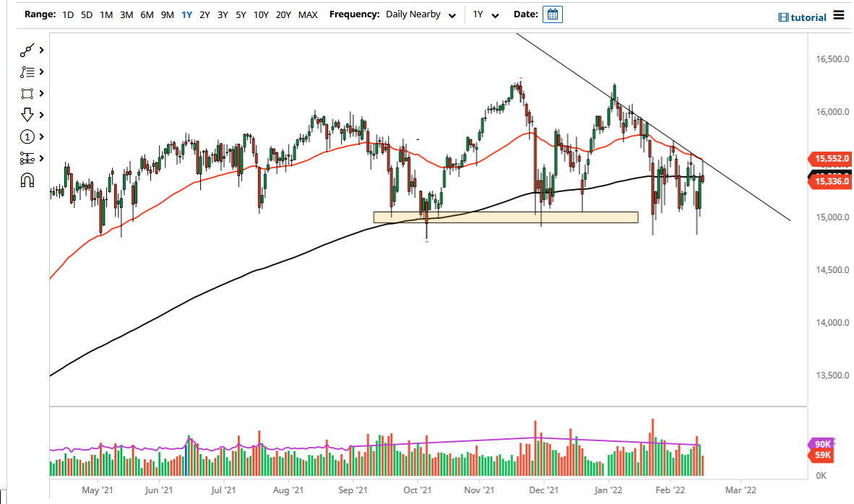Click the 1Y range button
This screenshot has width=854, height=504.
coord(186,14)
